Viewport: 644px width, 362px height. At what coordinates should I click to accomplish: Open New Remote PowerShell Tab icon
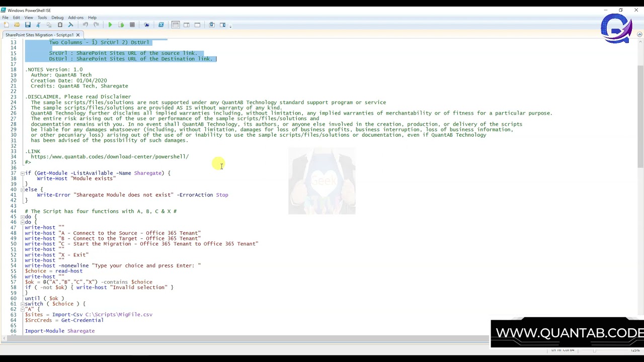point(146,25)
